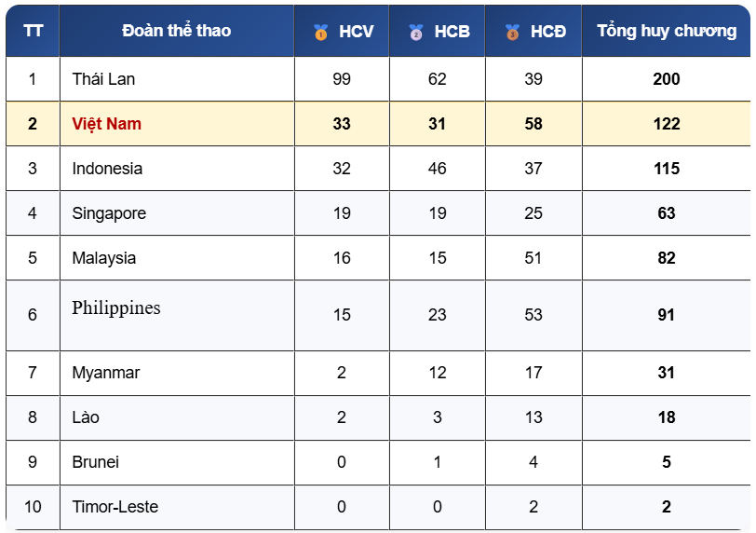Image resolution: width=756 pixels, height=533 pixels.
Task: Click Việt Nam's total of 122 medals
Action: 667,124
